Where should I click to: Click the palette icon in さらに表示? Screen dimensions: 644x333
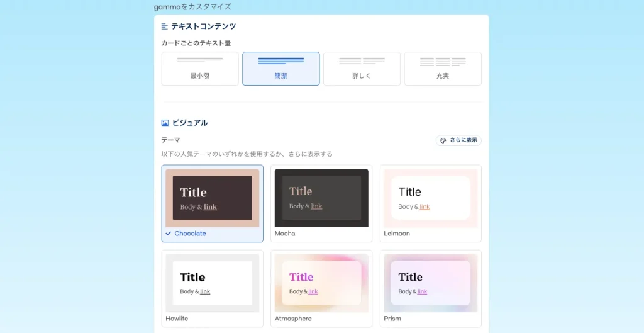pyautogui.click(x=443, y=140)
